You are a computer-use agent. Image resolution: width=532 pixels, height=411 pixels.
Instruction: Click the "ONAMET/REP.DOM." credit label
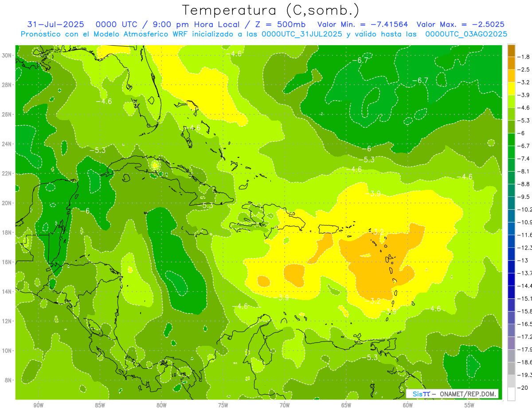(469, 394)
